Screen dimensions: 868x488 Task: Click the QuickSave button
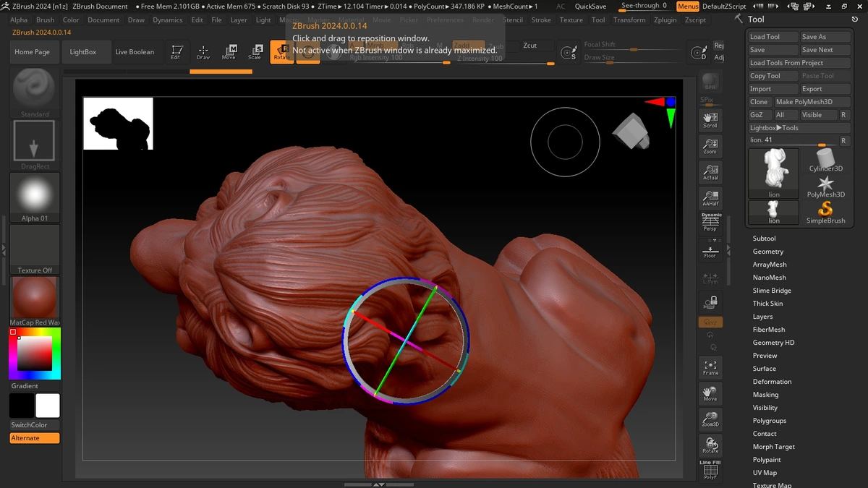tap(590, 6)
